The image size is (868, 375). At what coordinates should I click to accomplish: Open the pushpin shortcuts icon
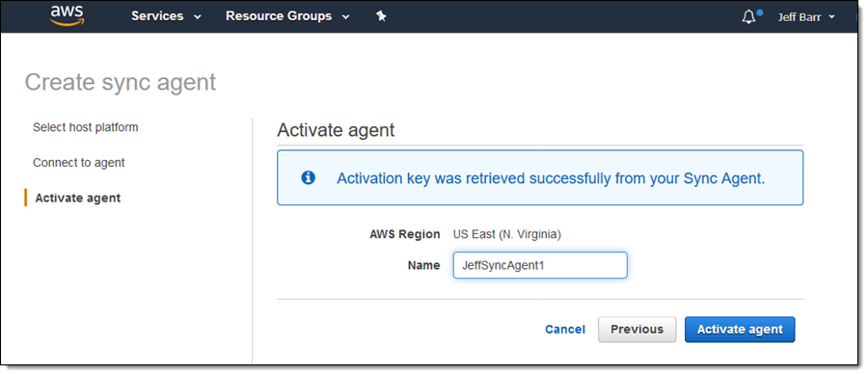coord(381,16)
